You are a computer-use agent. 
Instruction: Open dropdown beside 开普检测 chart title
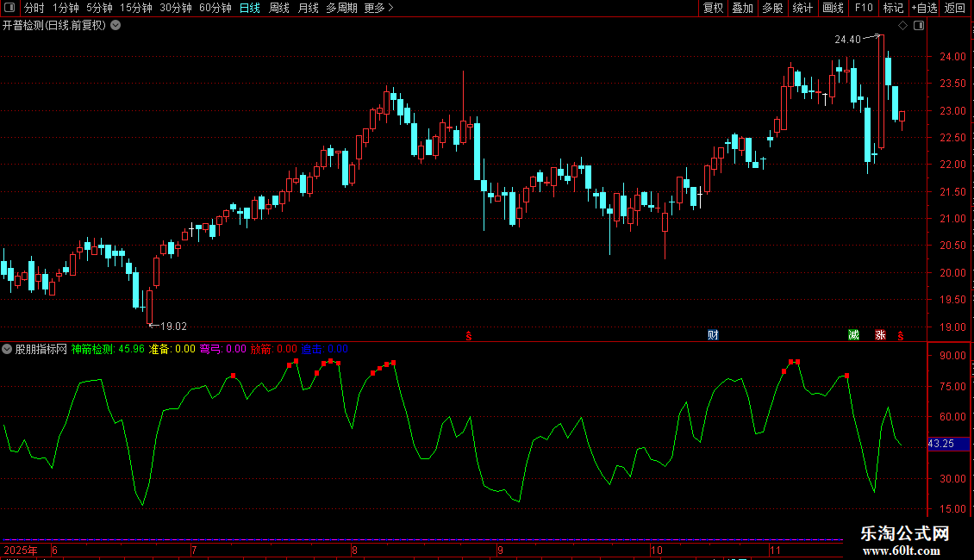[x=116, y=26]
